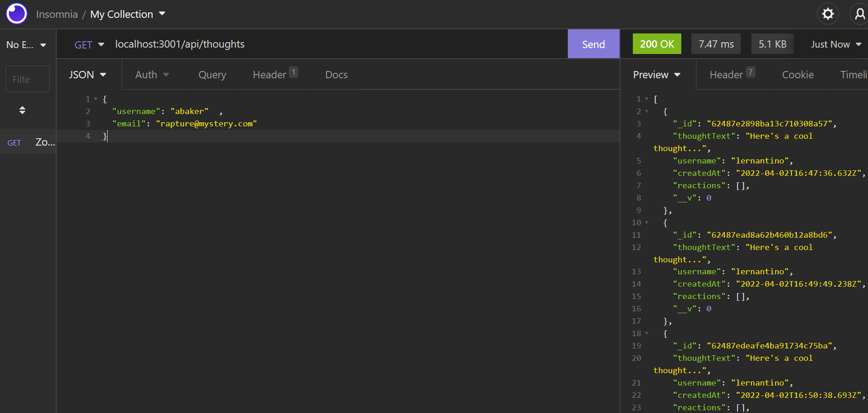Open the Docs tab
This screenshot has width=868, height=413.
(x=336, y=74)
